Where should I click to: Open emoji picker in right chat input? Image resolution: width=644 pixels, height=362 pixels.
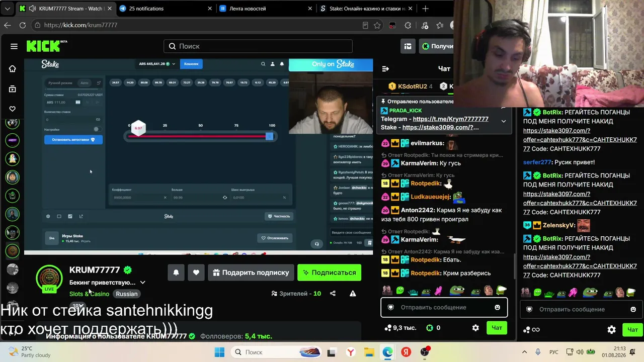(x=633, y=309)
